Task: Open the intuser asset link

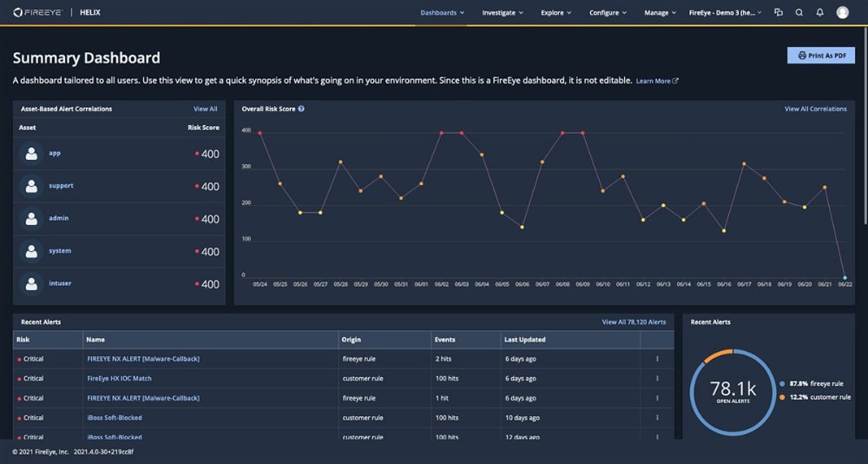Action: pyautogui.click(x=60, y=283)
